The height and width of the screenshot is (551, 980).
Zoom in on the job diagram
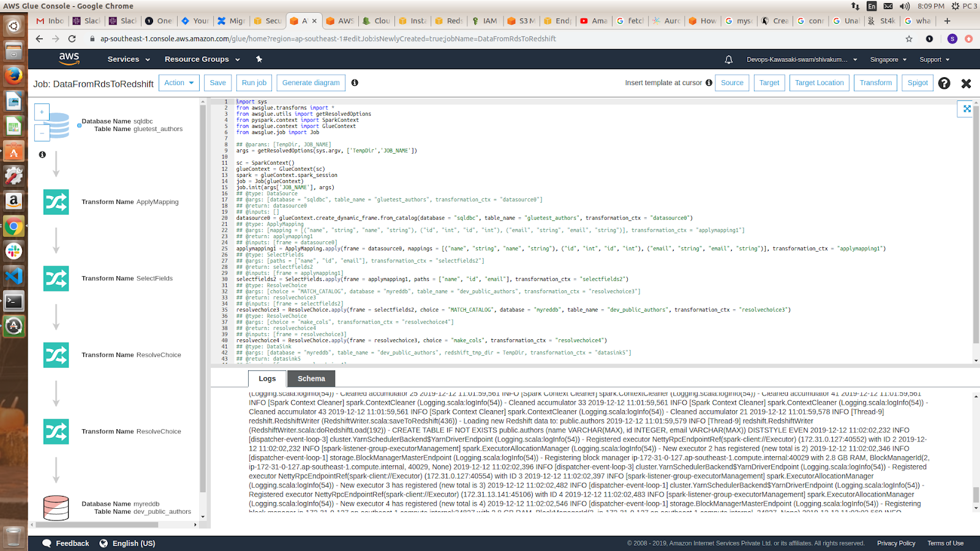42,112
